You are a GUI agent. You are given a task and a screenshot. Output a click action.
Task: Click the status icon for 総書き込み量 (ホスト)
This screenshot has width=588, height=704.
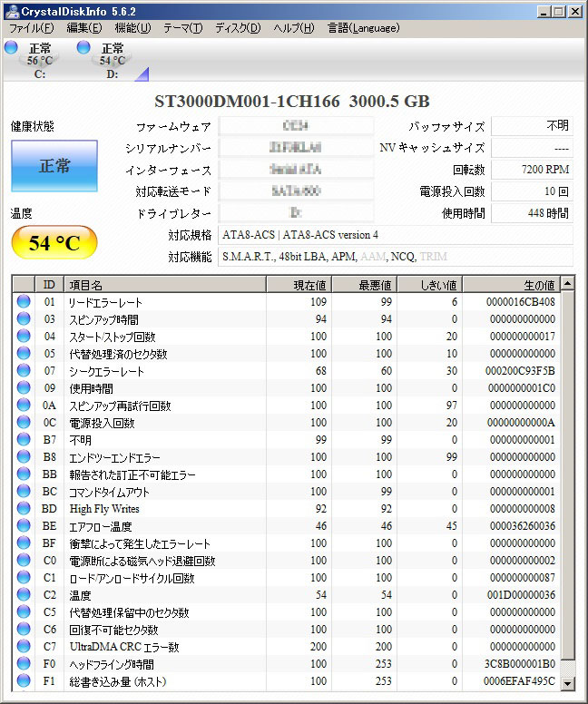click(x=24, y=680)
